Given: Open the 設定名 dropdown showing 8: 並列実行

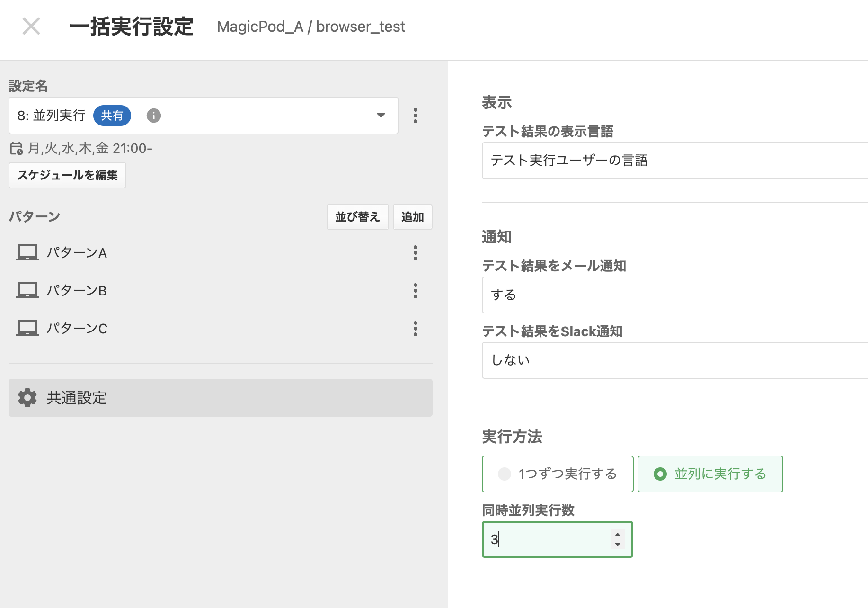Looking at the screenshot, I should click(x=203, y=116).
